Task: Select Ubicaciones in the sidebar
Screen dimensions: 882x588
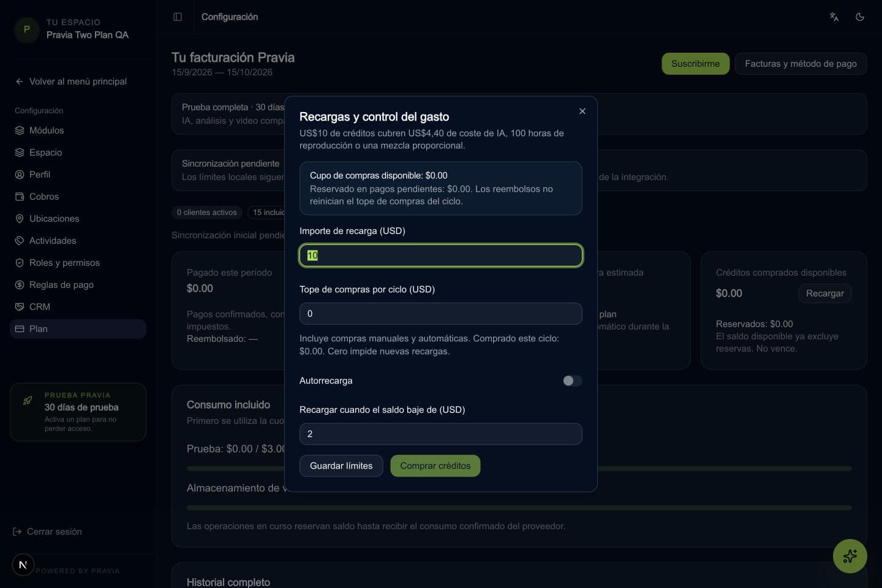Action: [x=78, y=219]
